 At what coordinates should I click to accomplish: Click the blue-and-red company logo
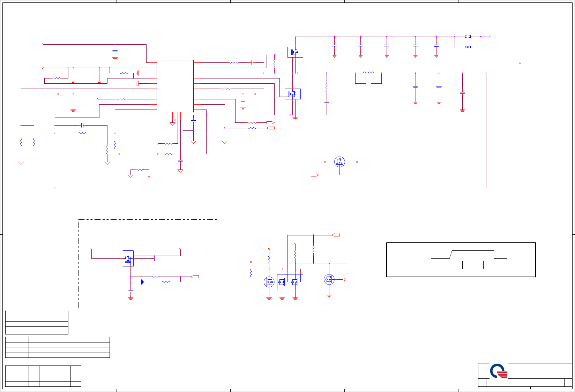499,371
